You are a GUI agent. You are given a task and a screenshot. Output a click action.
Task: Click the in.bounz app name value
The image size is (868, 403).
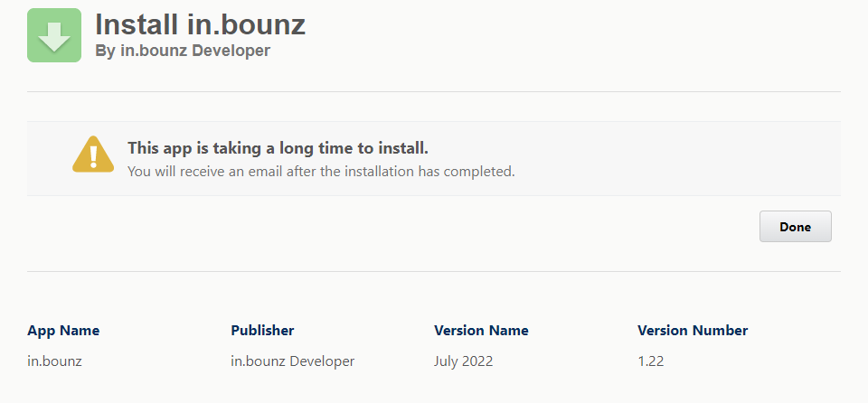pos(54,361)
